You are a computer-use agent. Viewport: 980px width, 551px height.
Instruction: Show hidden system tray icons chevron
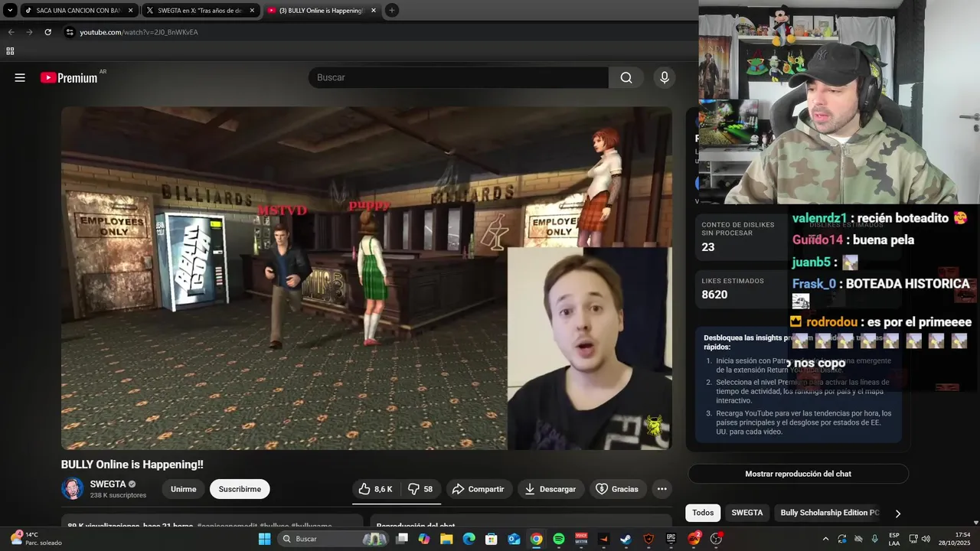click(825, 539)
